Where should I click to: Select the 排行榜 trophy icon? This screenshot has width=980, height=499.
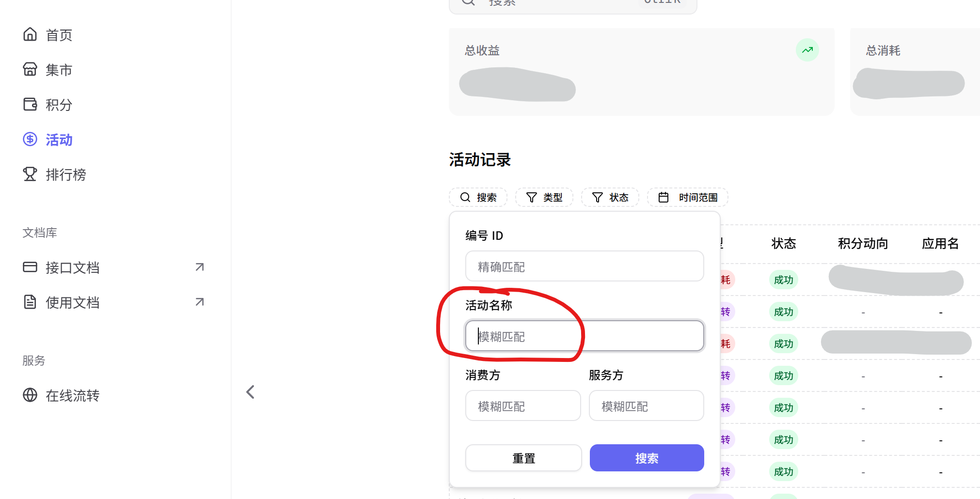(30, 174)
